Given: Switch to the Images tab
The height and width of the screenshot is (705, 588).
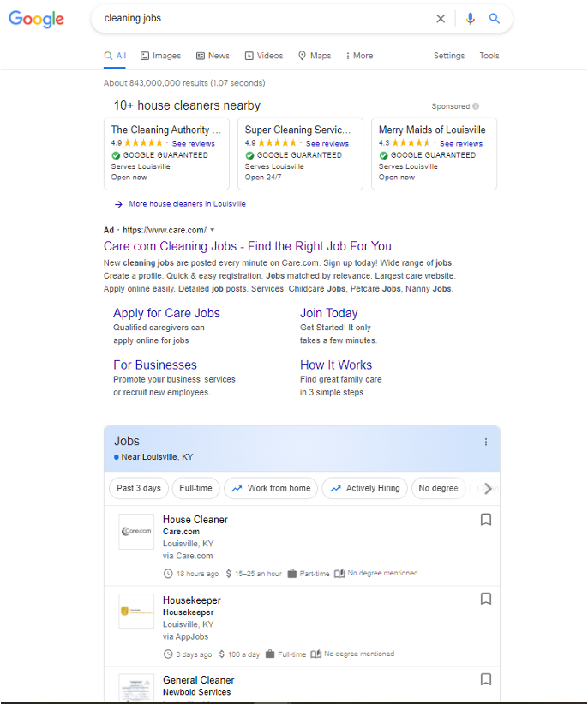Looking at the screenshot, I should click(x=160, y=55).
